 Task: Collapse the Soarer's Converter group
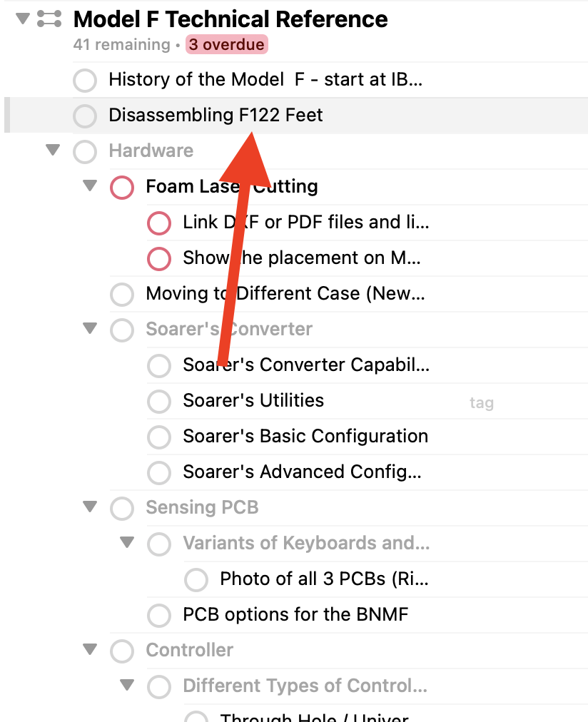(x=89, y=330)
